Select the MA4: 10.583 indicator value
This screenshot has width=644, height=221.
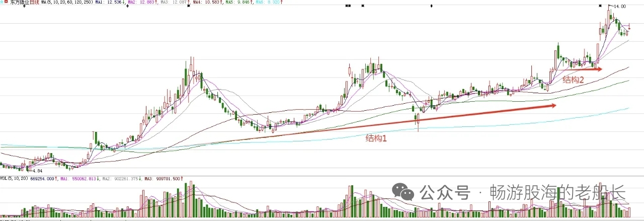pos(207,3)
